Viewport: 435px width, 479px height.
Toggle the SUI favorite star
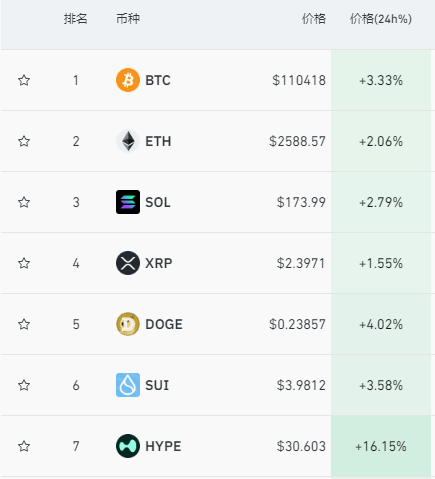click(24, 385)
